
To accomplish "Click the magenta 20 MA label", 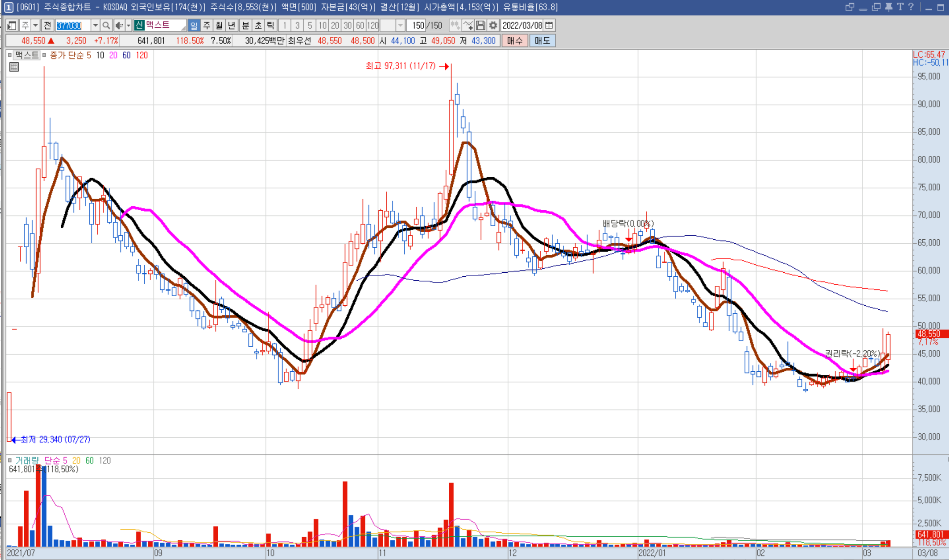I will 113,55.
